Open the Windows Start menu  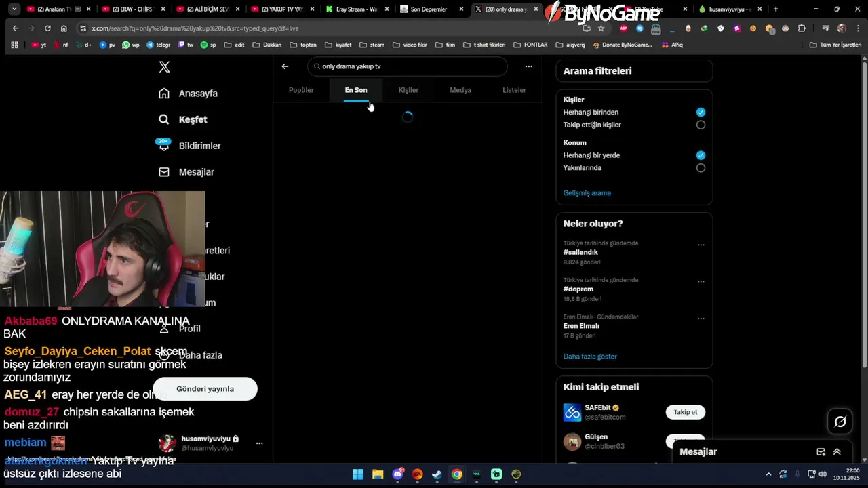click(358, 474)
